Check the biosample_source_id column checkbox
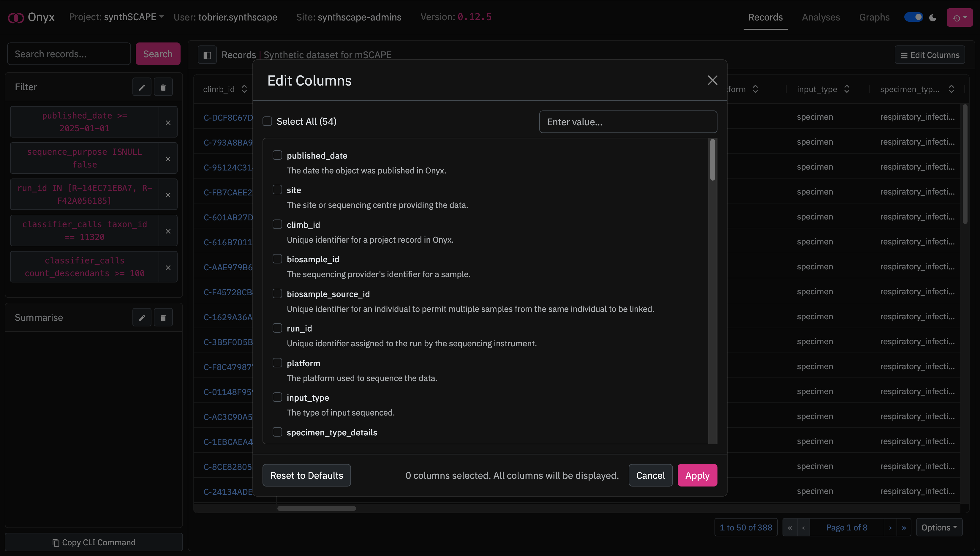The image size is (980, 556). click(x=277, y=294)
